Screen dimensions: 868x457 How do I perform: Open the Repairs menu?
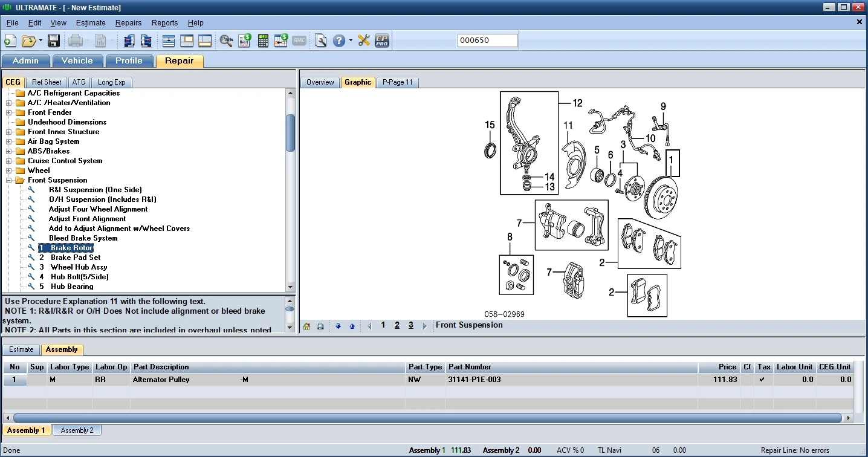128,23
